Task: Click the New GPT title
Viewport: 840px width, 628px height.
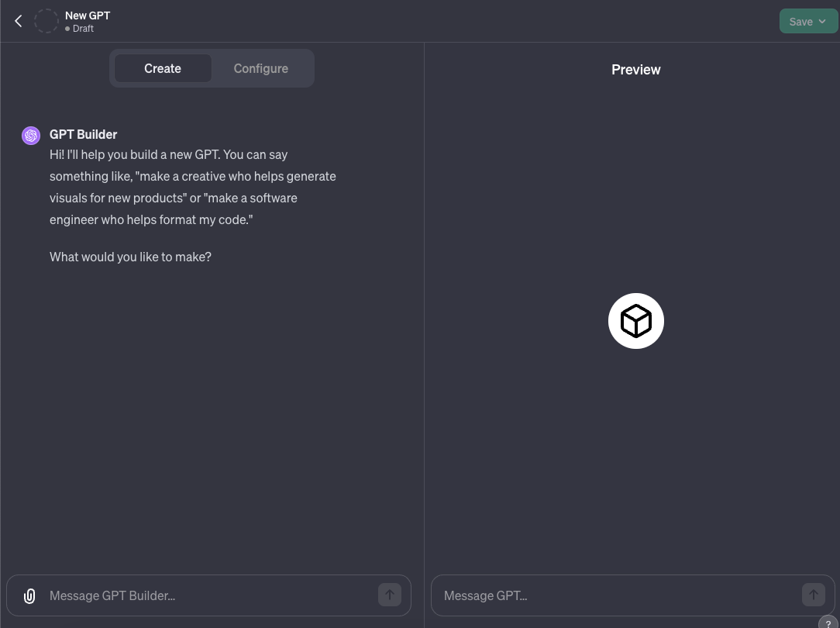Action: (x=88, y=15)
